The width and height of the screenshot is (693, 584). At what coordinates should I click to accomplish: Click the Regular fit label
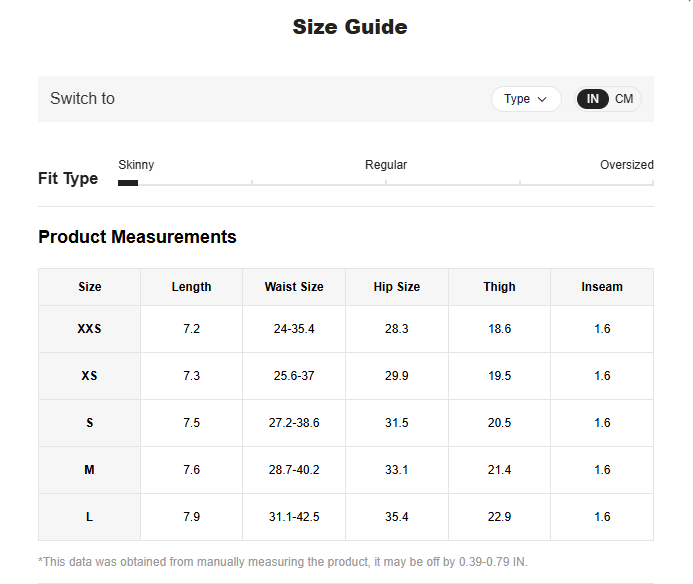coord(385,165)
